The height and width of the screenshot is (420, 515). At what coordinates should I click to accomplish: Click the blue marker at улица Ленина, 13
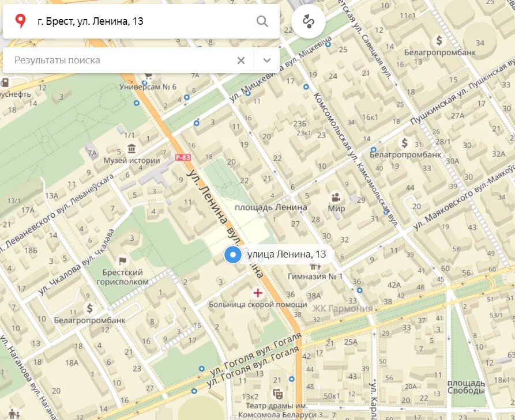pyautogui.click(x=233, y=255)
